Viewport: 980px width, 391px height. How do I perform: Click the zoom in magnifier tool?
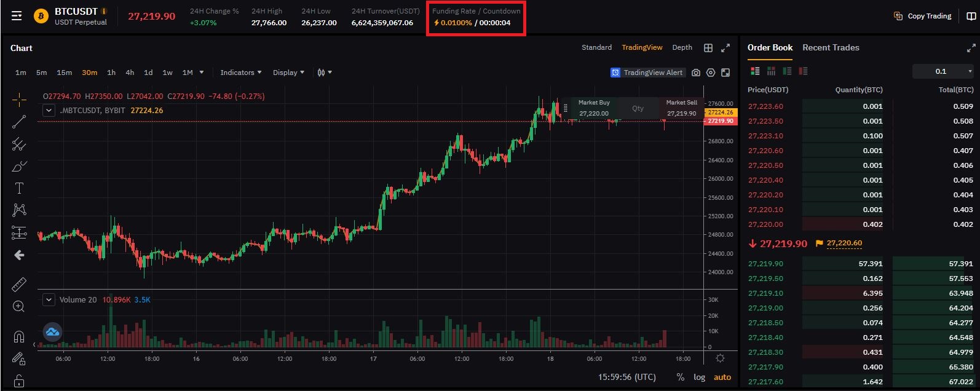(x=19, y=307)
